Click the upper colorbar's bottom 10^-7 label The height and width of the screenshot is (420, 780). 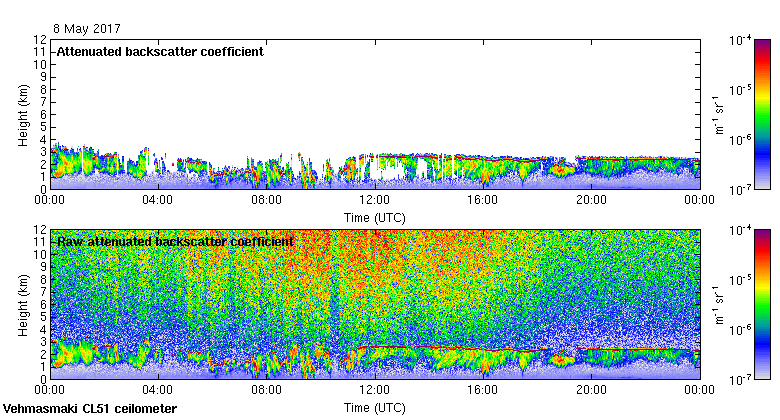click(x=740, y=190)
